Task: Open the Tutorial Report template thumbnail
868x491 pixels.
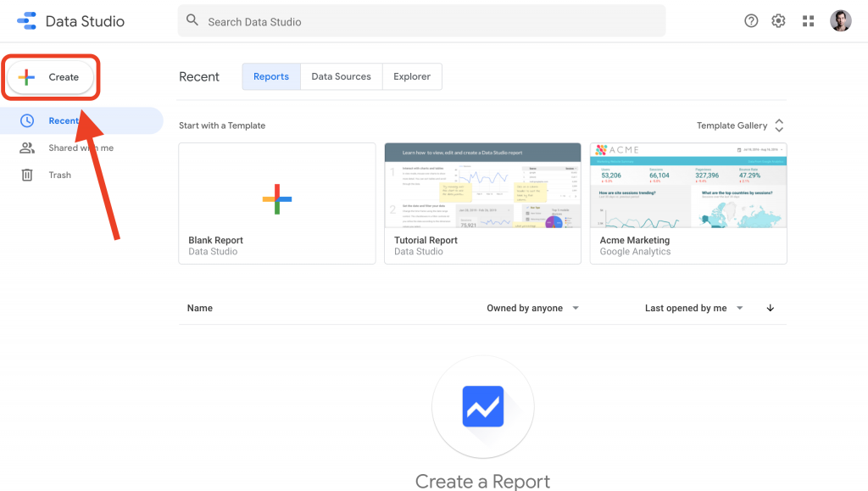Action: click(x=482, y=186)
